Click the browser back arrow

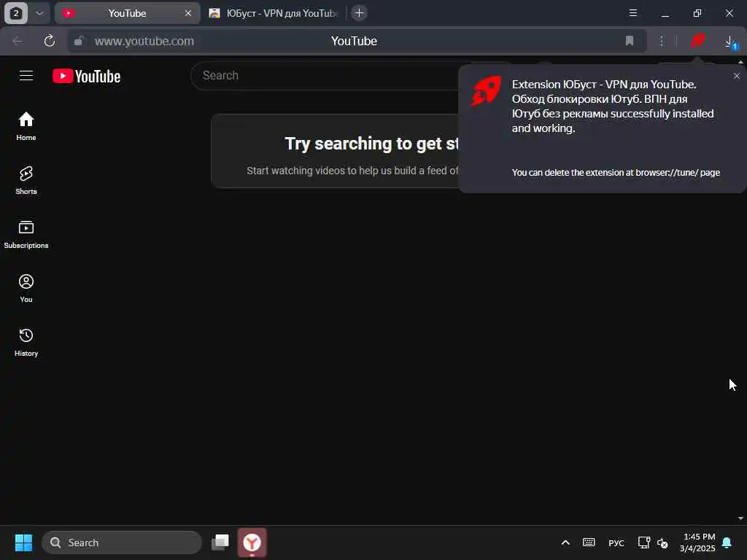18,41
